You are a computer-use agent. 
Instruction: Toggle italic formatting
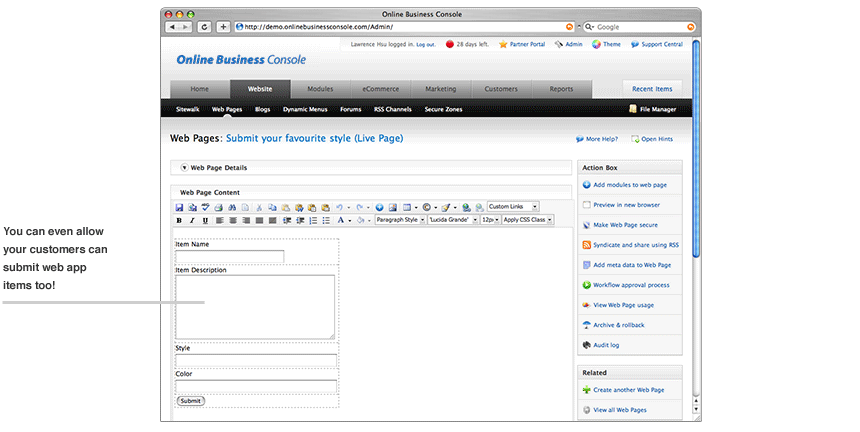tap(193, 220)
